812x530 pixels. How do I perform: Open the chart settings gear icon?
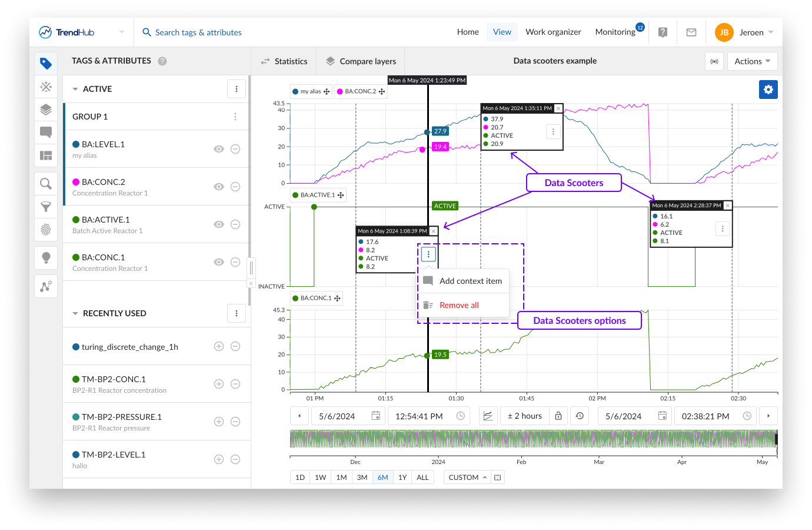point(768,90)
